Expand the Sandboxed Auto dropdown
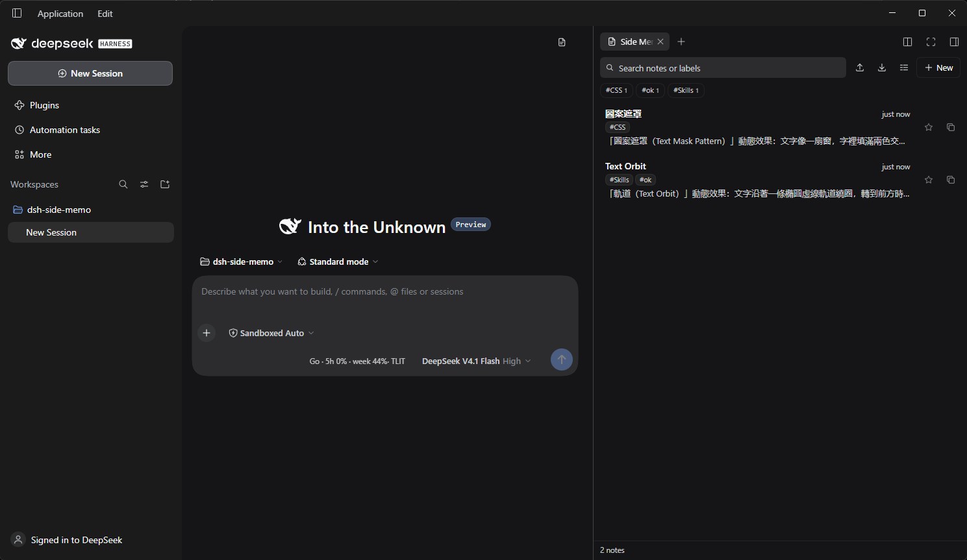This screenshot has height=560, width=967. pyautogui.click(x=271, y=333)
